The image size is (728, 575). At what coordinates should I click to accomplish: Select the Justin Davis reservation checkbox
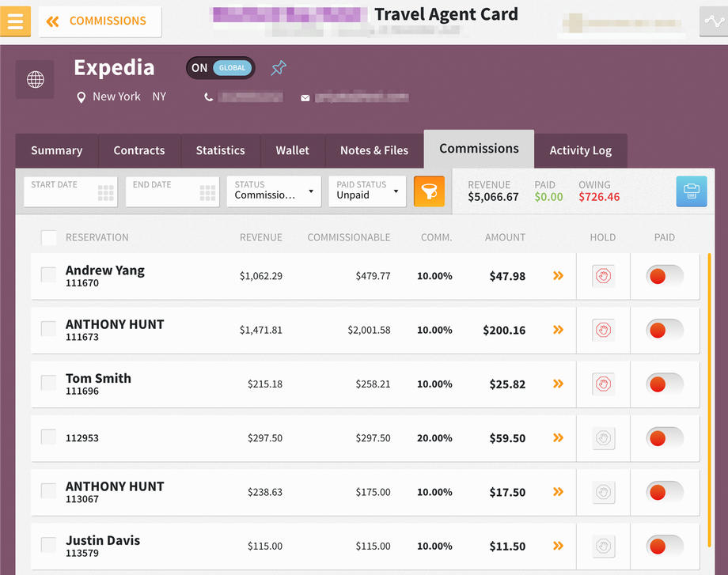pyautogui.click(x=49, y=545)
